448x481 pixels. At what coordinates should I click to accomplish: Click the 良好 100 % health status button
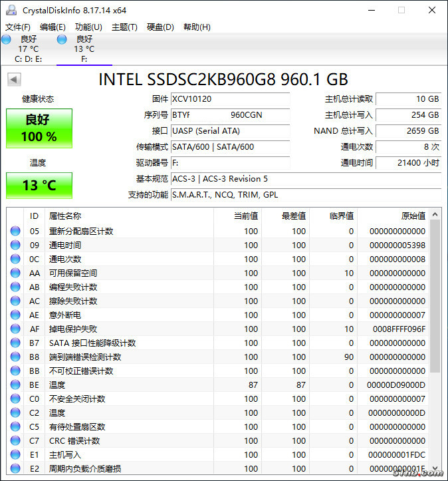pos(39,128)
